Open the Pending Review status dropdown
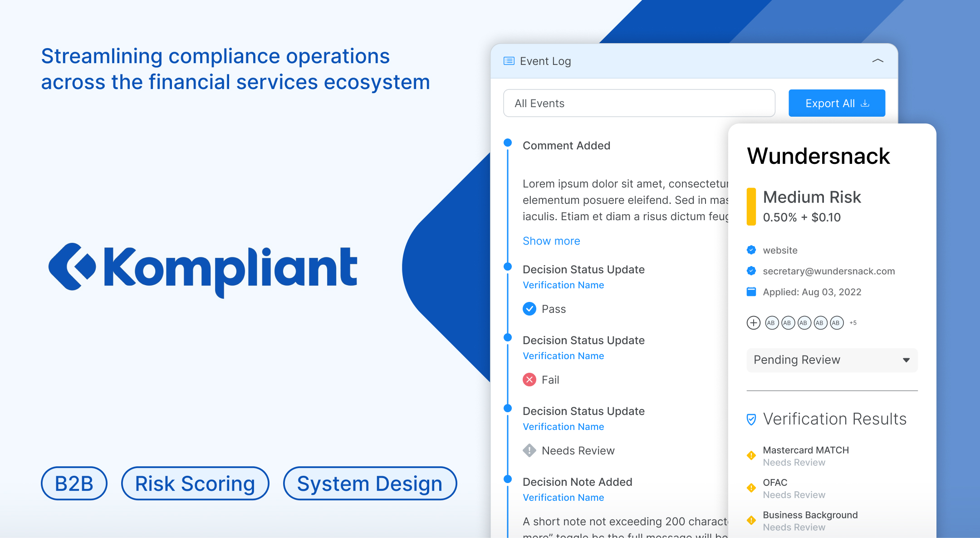Screen dimensions: 980x538 (x=832, y=360)
